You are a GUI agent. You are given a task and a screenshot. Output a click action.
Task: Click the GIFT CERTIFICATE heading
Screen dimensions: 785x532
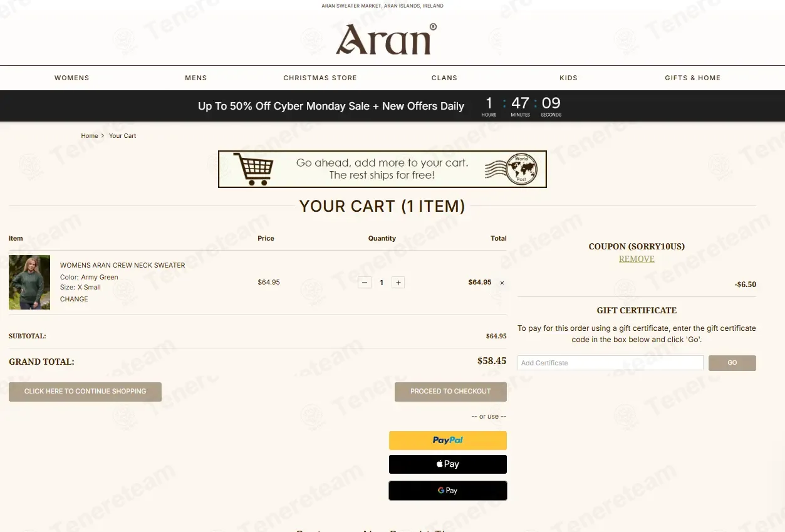pos(637,310)
